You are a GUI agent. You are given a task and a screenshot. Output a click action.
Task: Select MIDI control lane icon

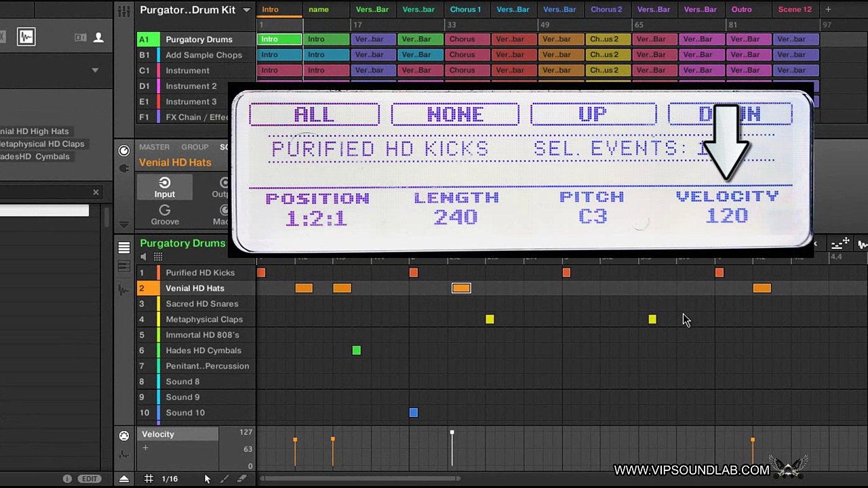tap(124, 436)
